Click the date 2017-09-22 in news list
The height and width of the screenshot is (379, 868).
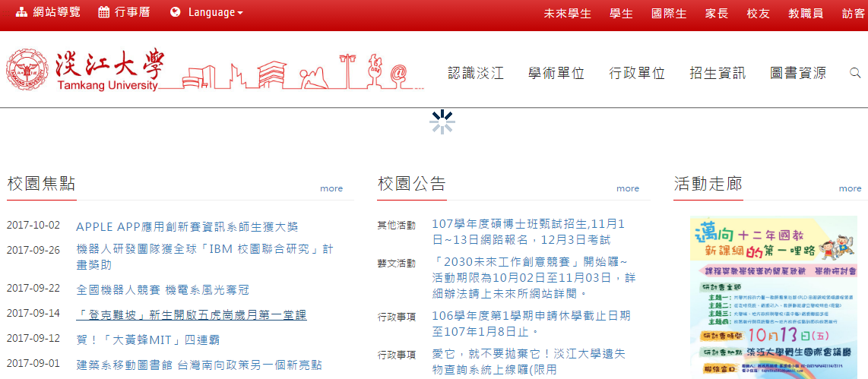point(33,288)
